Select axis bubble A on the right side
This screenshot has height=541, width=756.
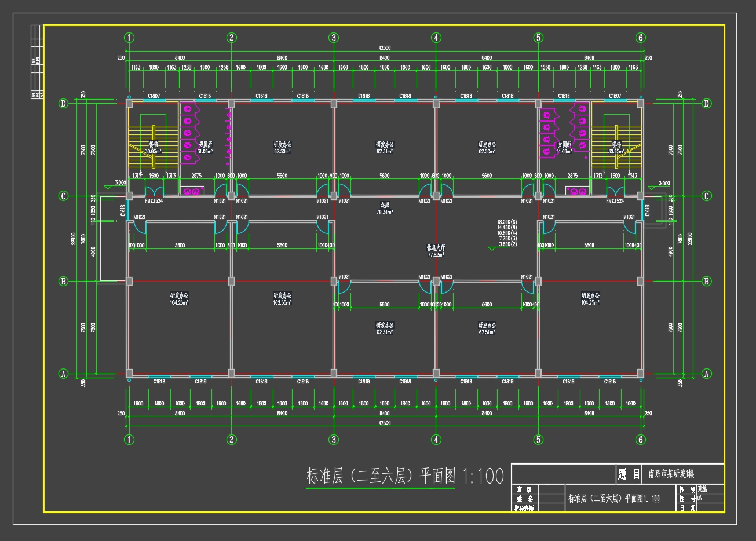click(x=706, y=374)
